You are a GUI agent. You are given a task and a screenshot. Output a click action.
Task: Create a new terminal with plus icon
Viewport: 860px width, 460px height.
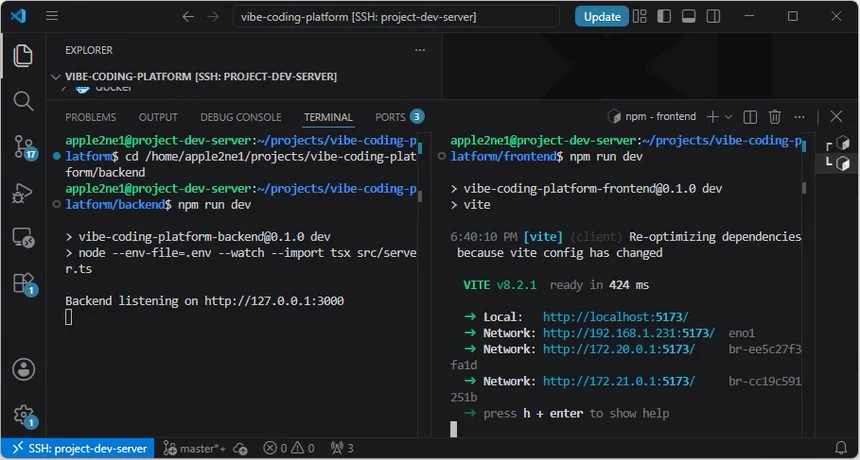point(712,116)
